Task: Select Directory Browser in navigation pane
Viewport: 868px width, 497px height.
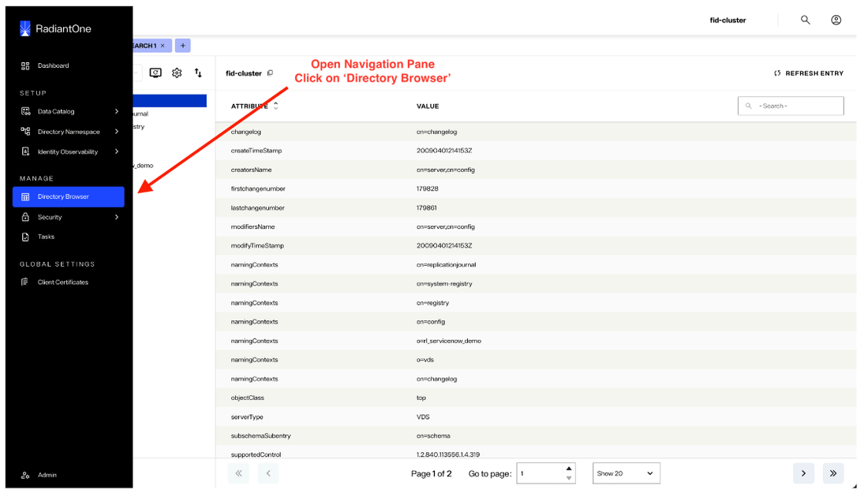Action: point(69,197)
